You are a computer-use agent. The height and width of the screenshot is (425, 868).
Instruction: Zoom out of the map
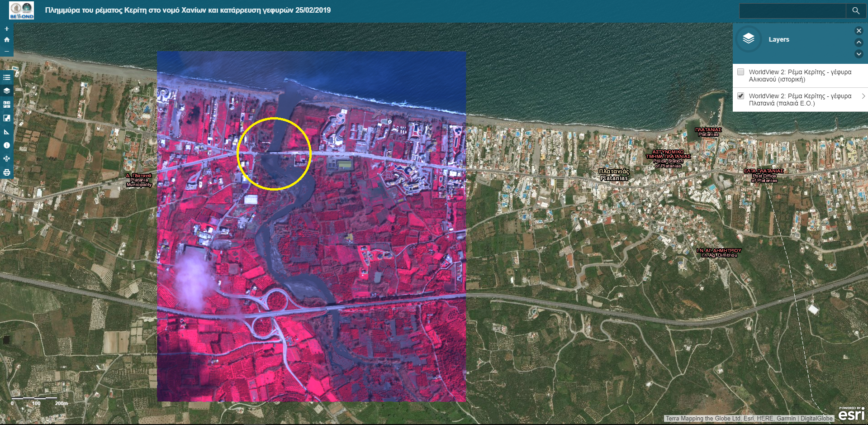coord(6,51)
